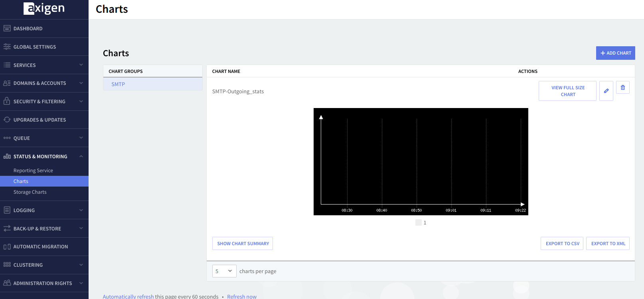Toggle series 1 legend swatch
644x299 pixels.
[418, 222]
